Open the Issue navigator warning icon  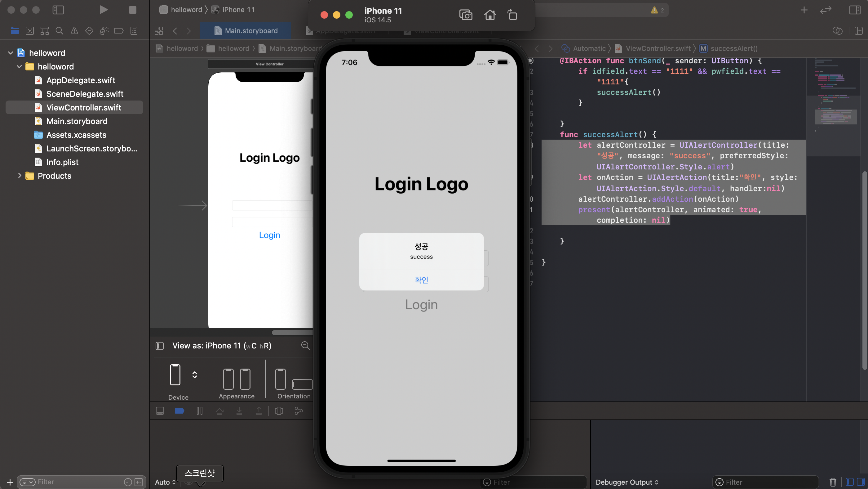pos(74,31)
